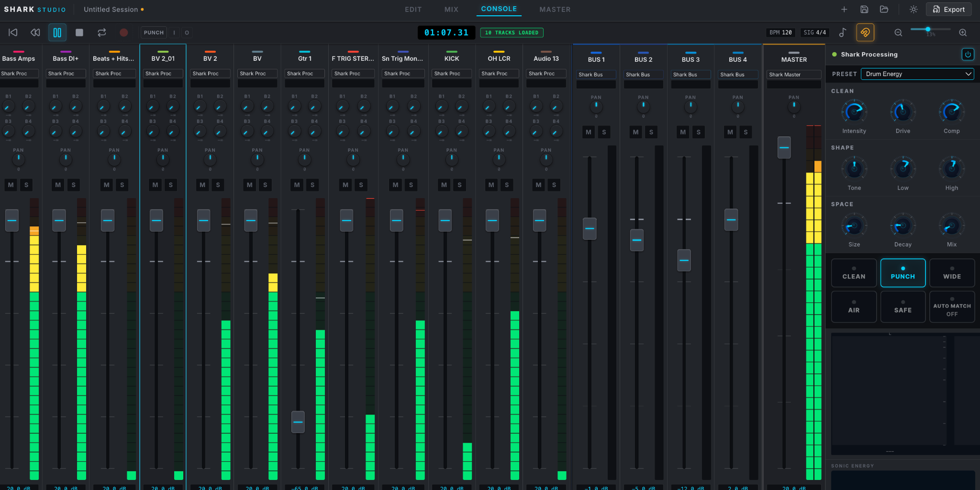Click the Decay knob
Image resolution: width=980 pixels, height=490 pixels.
903,225
